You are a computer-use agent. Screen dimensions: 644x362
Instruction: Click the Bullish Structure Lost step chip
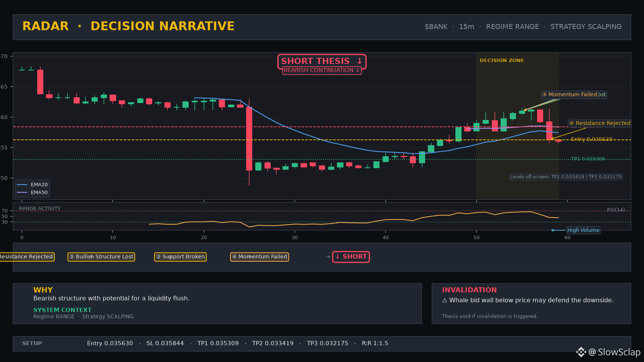point(101,257)
